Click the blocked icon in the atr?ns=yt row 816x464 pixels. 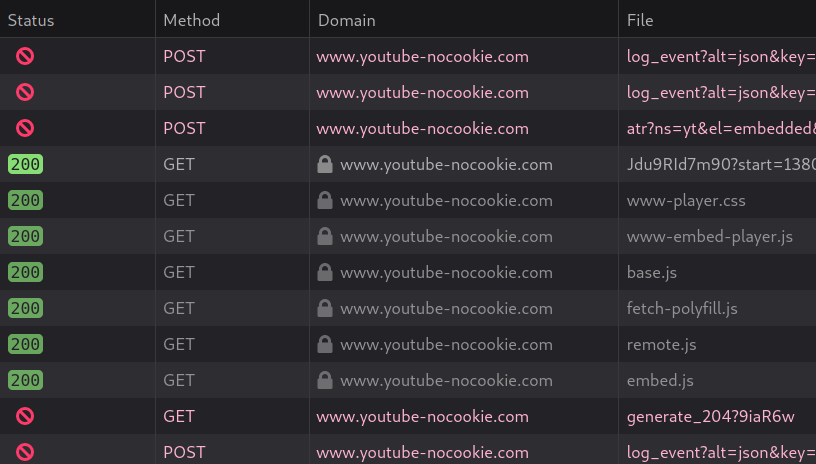click(25, 128)
